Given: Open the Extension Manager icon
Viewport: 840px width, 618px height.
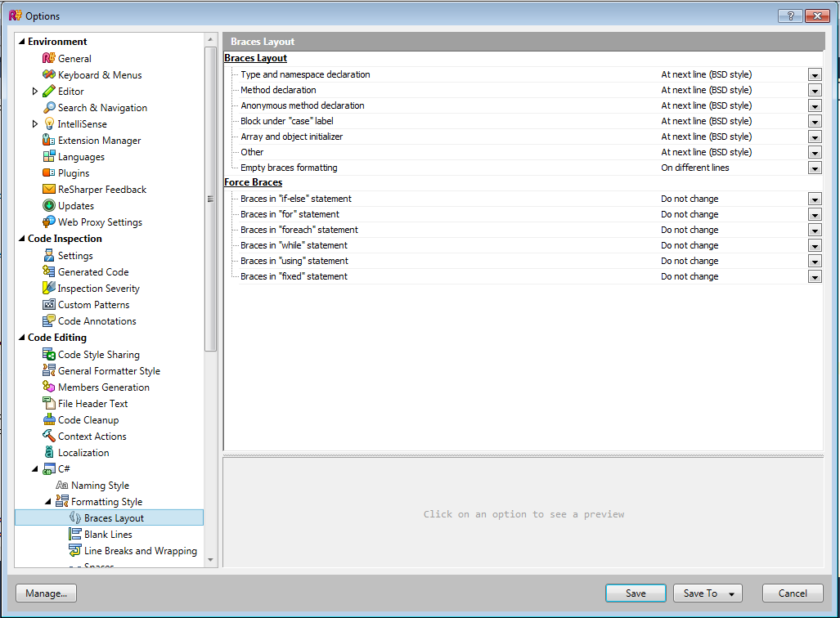Looking at the screenshot, I should (x=49, y=140).
